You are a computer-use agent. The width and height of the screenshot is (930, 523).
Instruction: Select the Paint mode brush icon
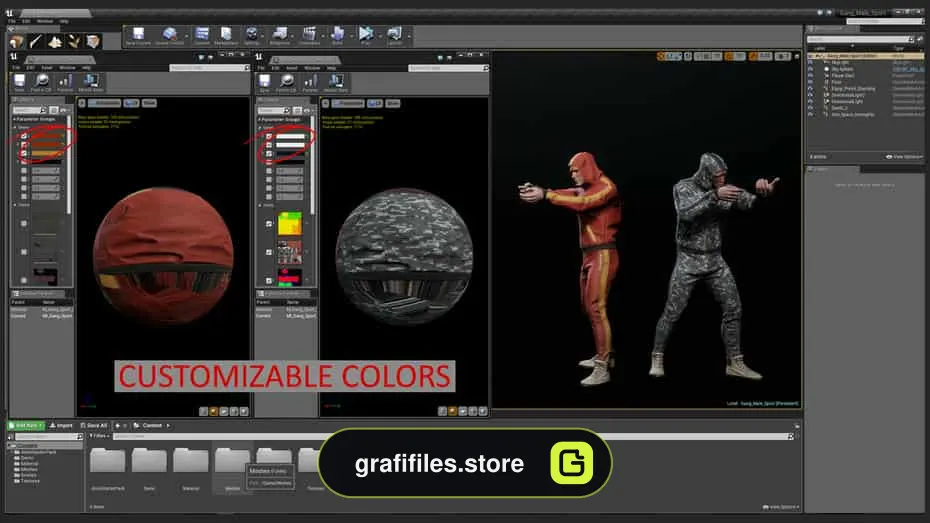pyautogui.click(x=36, y=41)
